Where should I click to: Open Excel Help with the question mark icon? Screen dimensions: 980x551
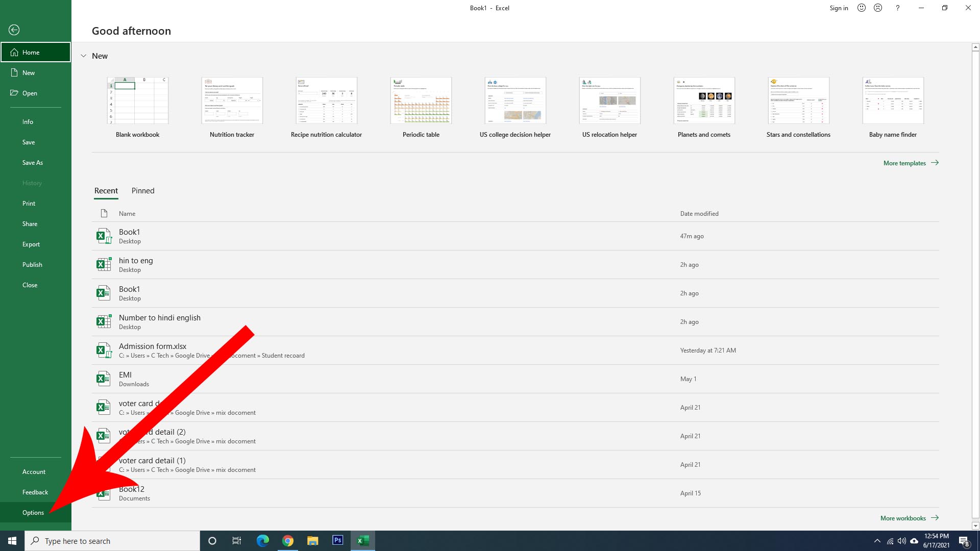pos(897,8)
